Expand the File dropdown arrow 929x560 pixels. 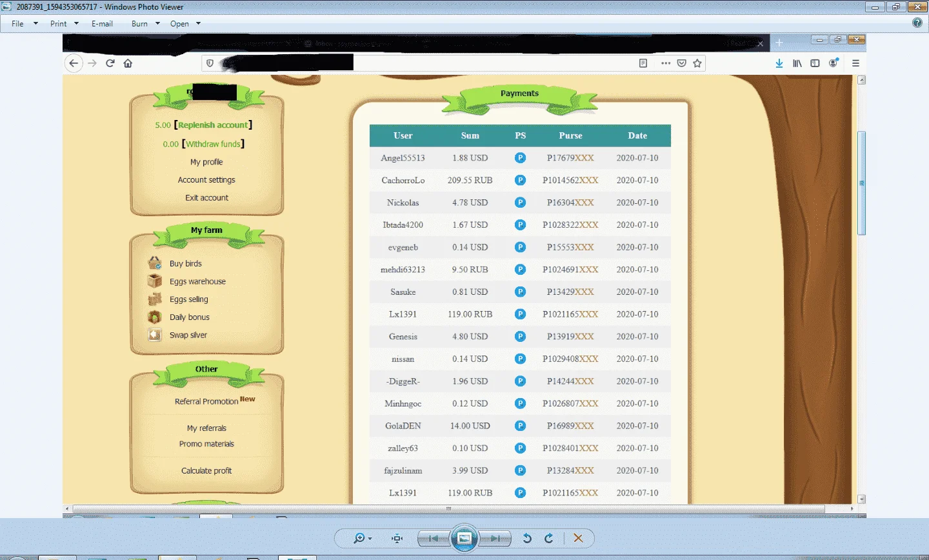[35, 24]
